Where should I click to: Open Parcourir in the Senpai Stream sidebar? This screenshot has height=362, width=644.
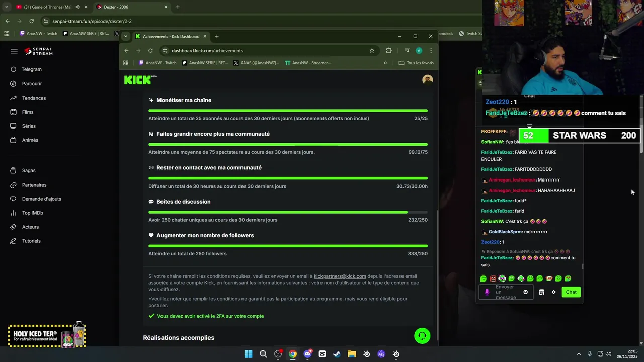[x=32, y=84]
